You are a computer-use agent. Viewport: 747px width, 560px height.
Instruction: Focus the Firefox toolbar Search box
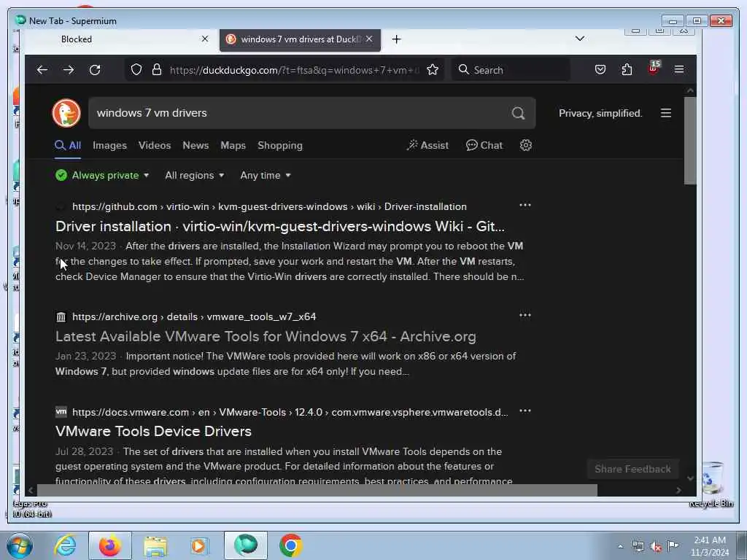pos(511,70)
